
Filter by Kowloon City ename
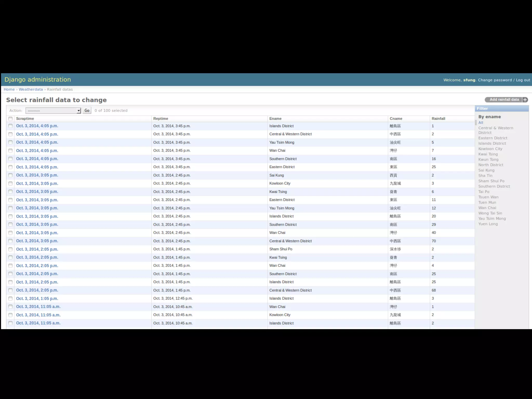490,149
